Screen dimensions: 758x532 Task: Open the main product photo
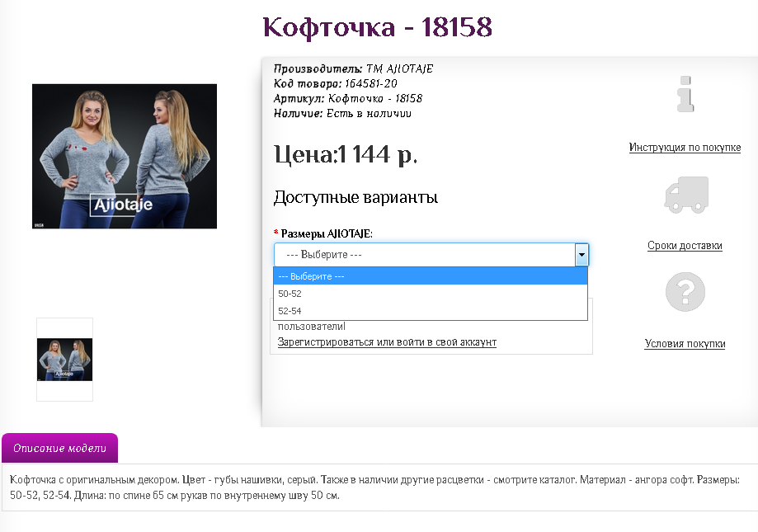coord(125,156)
